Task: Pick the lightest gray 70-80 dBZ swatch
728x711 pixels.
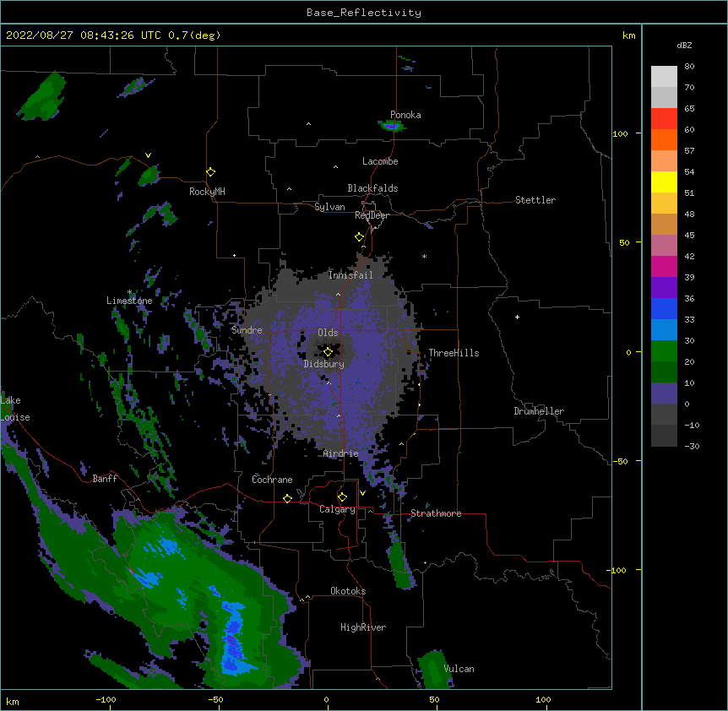Action: pos(664,77)
